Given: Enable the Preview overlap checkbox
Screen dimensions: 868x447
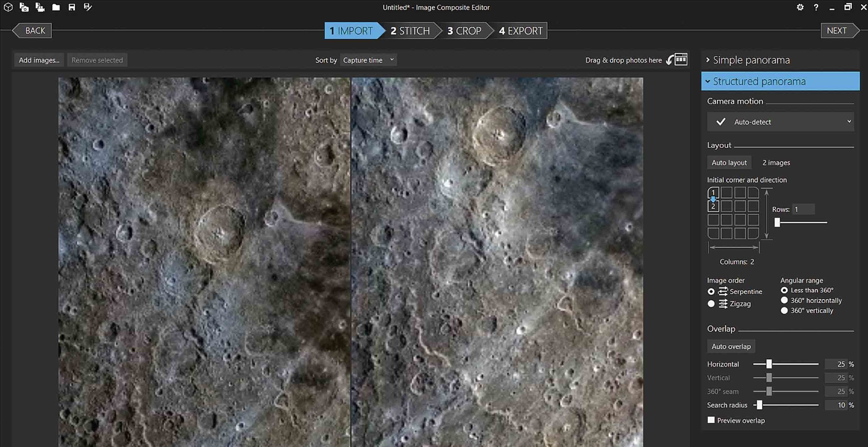Looking at the screenshot, I should pos(711,420).
